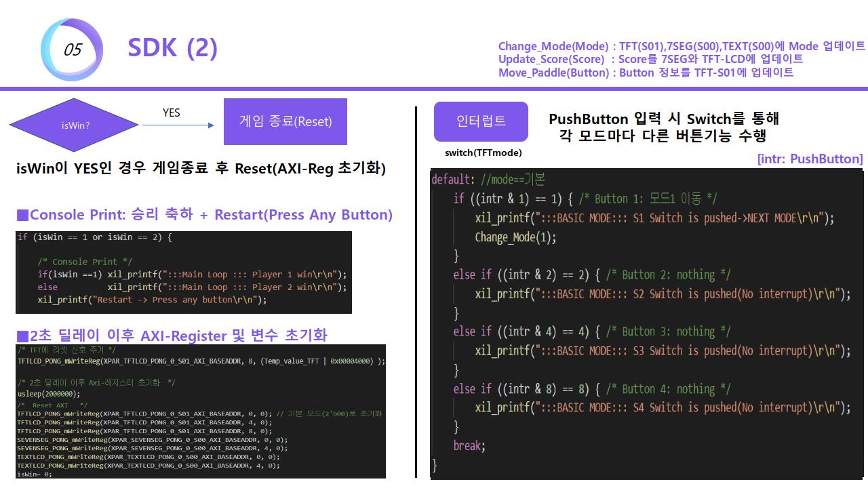Click the else if ((intr & 2) == 2) line

pyautogui.click(x=593, y=274)
